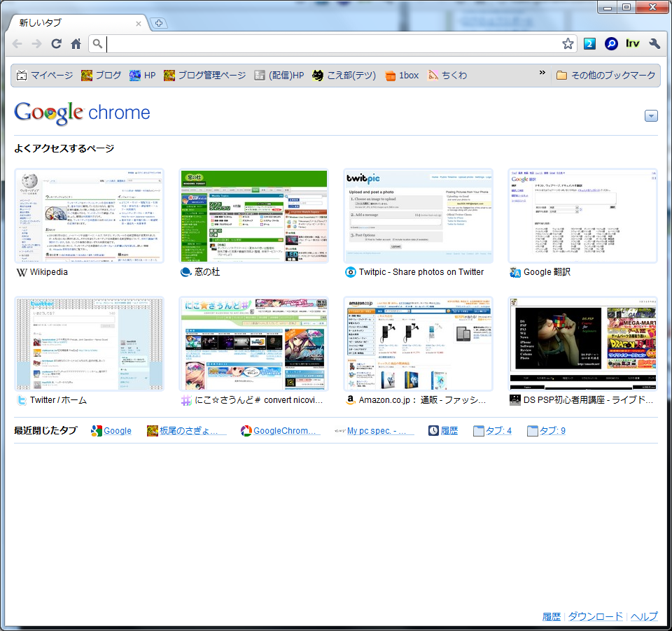Maximize the Chrome window
Viewport: 672px width, 631px height.
coord(626,7)
